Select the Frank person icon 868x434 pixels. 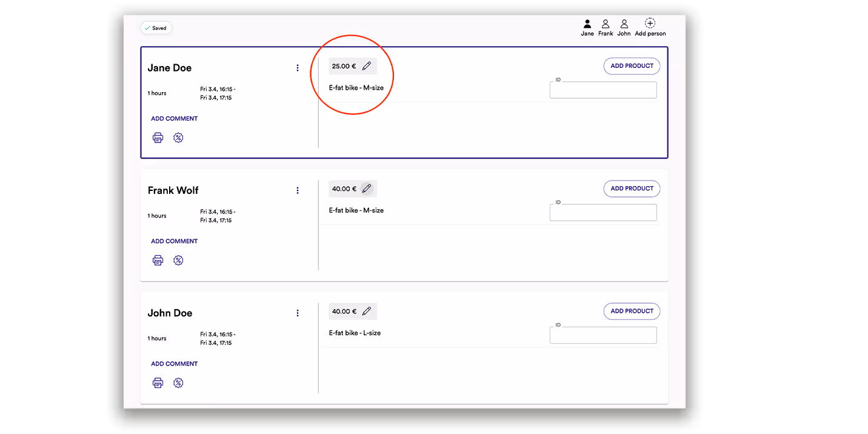click(x=605, y=24)
